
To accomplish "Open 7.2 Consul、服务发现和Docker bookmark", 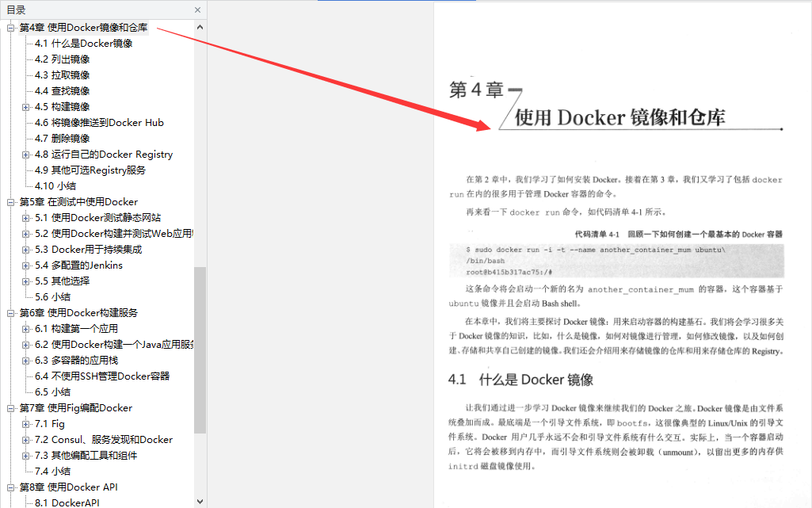I will [104, 440].
